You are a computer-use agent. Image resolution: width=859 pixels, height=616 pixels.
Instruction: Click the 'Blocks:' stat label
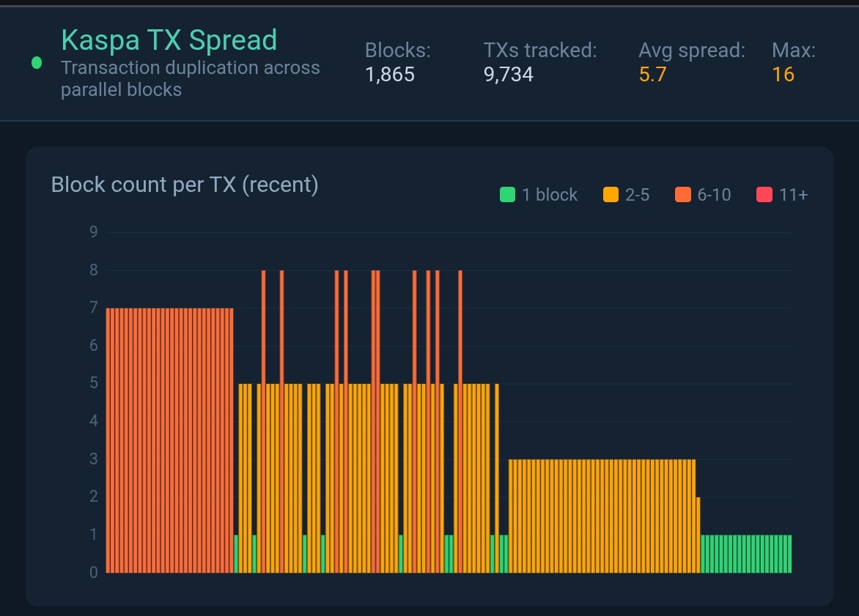(398, 51)
